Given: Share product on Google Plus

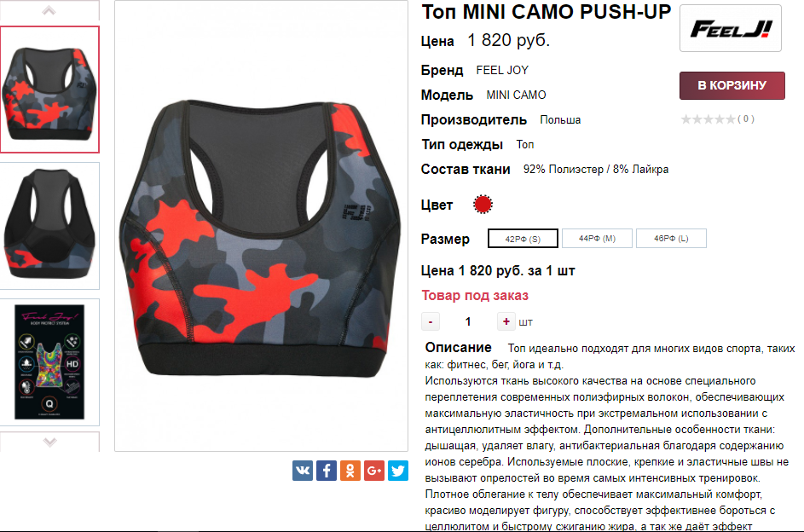Looking at the screenshot, I should click(x=374, y=471).
